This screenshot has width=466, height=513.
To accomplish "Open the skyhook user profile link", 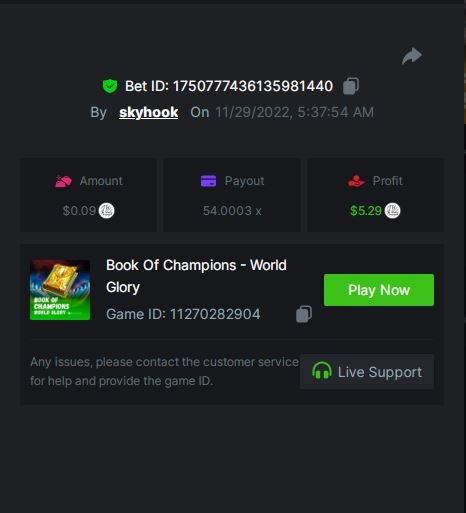I will (x=149, y=112).
